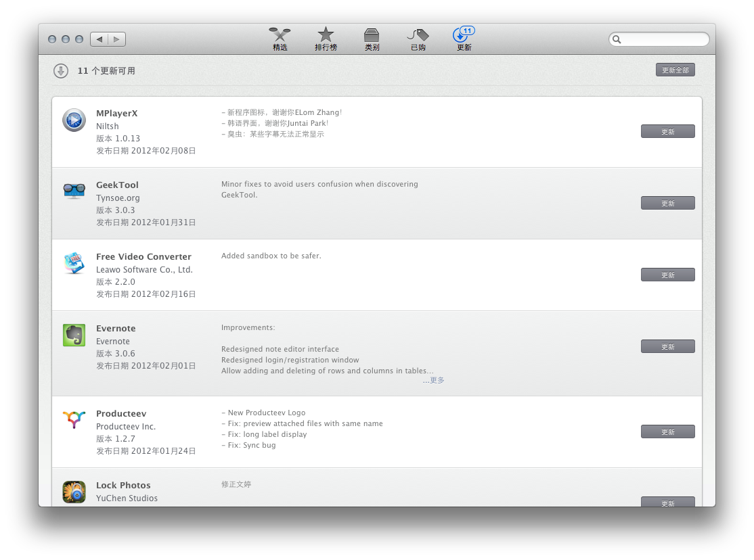The image size is (754, 560).
Task: Open the Lock Photos app icon
Action: pos(74,492)
